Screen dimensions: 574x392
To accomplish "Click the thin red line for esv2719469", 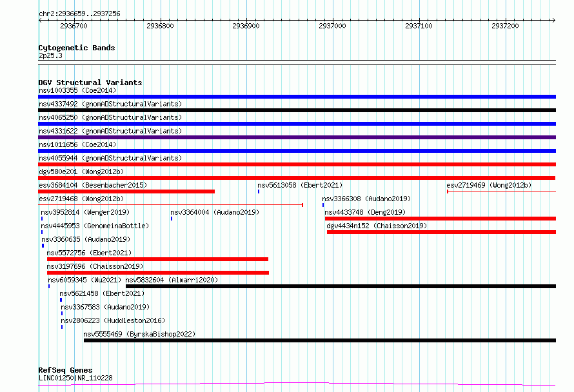I will click(x=501, y=191).
